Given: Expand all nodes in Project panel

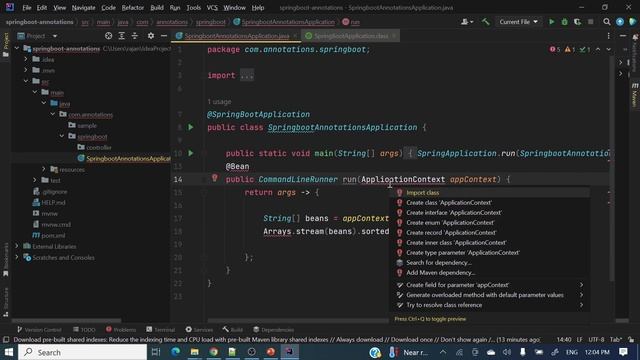Looking at the screenshot, I should click(122, 36).
